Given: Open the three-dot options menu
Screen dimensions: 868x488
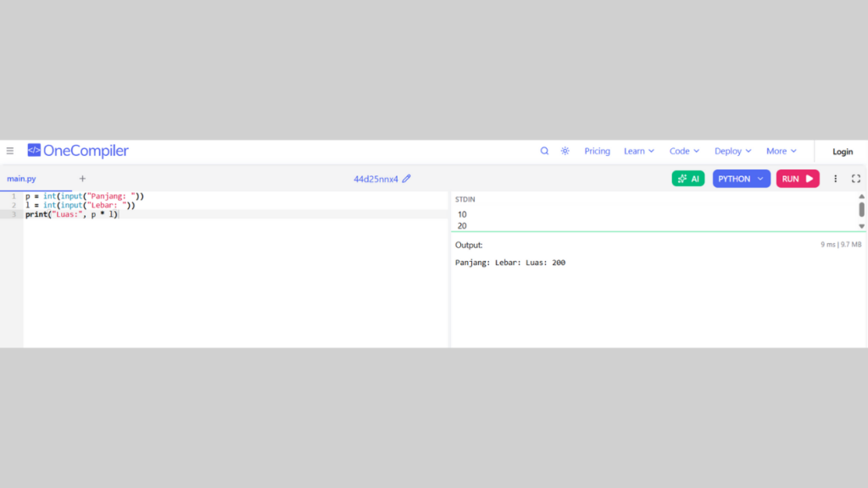Looking at the screenshot, I should (x=835, y=179).
